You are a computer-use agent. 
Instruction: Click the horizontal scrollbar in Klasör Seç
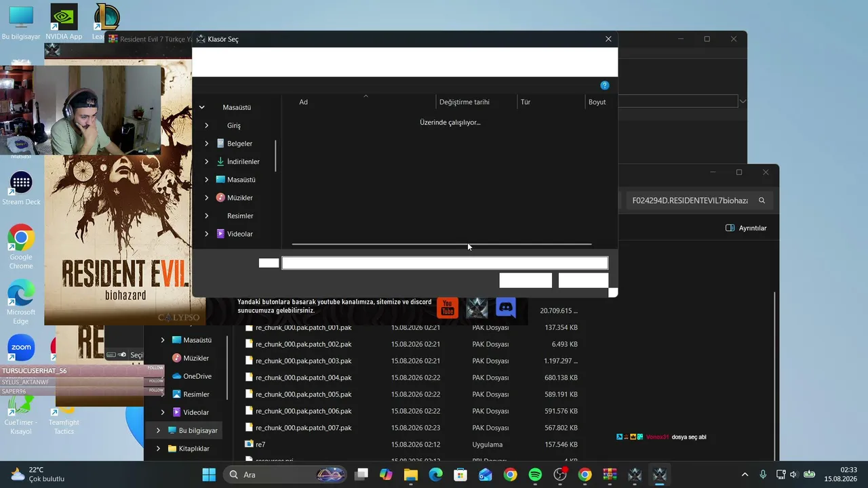[x=441, y=244]
